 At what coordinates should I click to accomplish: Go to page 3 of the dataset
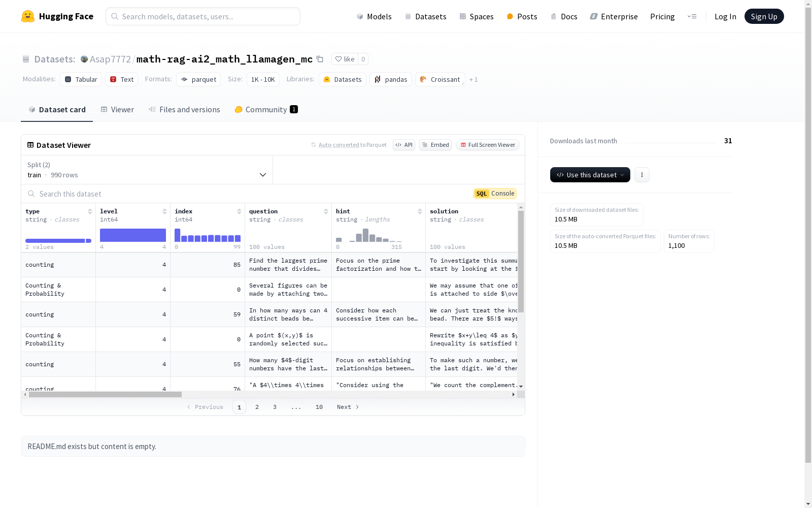(x=275, y=407)
